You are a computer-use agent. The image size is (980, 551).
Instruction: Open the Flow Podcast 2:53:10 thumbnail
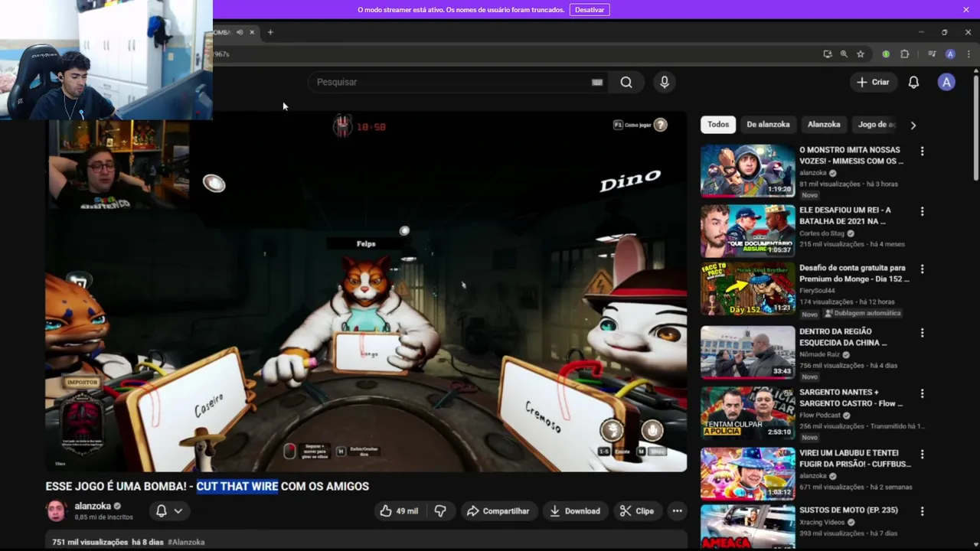coord(747,412)
